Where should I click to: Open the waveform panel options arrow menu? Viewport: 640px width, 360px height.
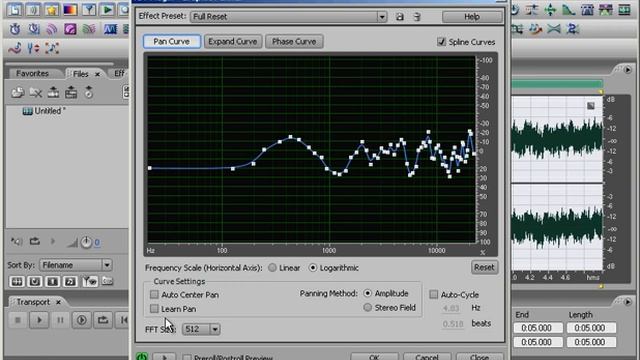tap(627, 70)
